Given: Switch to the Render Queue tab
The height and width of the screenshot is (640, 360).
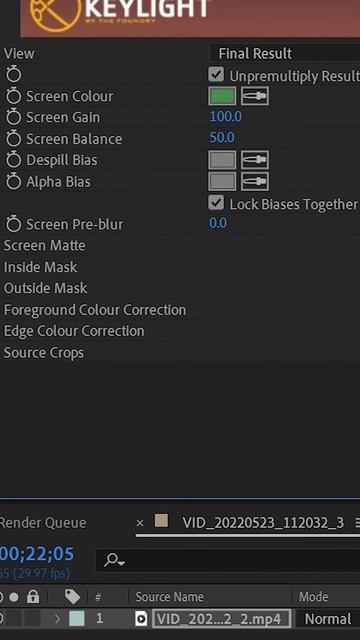Looking at the screenshot, I should [42, 523].
